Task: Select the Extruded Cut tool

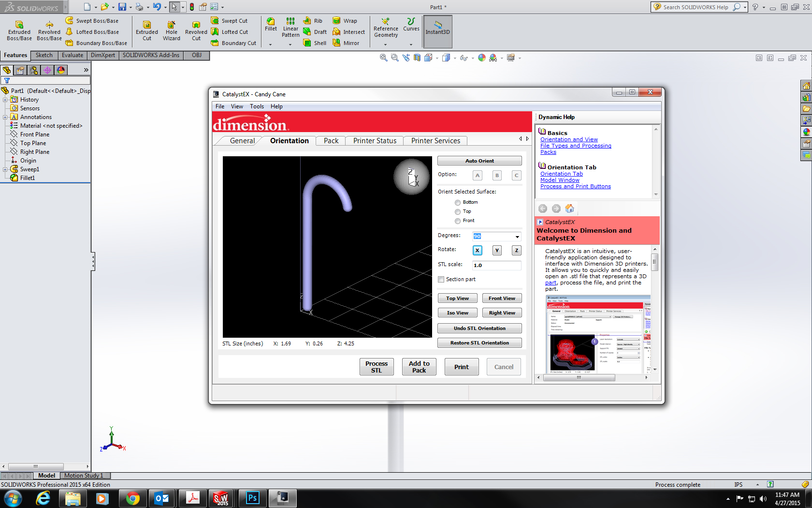Action: click(147, 31)
